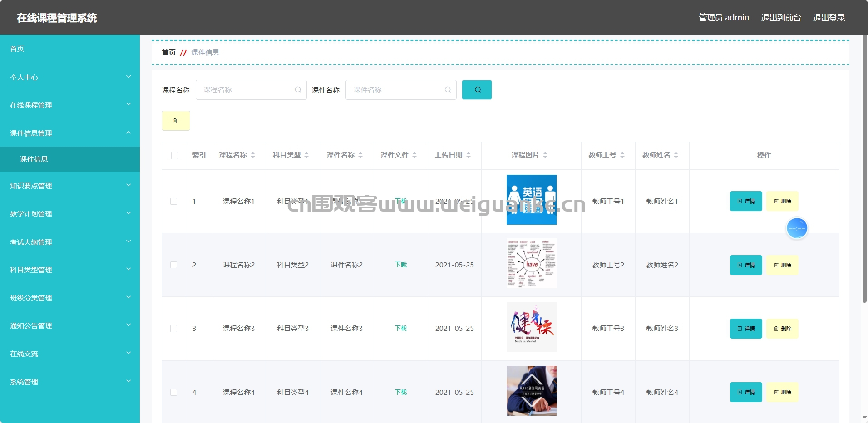The image size is (868, 423).
Task: Open the student photo image in row 4
Action: click(x=532, y=391)
